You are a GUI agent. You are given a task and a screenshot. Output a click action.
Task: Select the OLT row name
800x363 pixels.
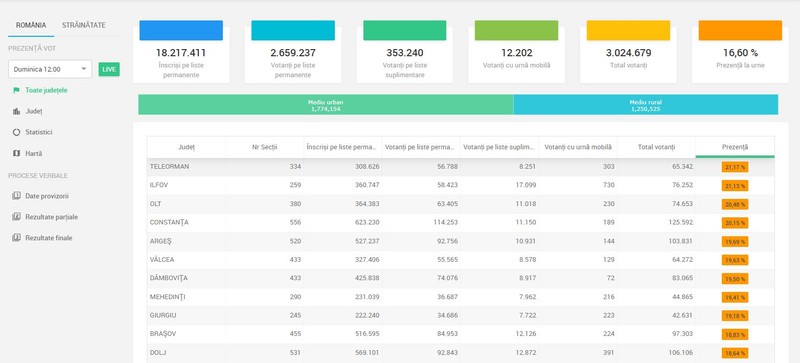(155, 204)
